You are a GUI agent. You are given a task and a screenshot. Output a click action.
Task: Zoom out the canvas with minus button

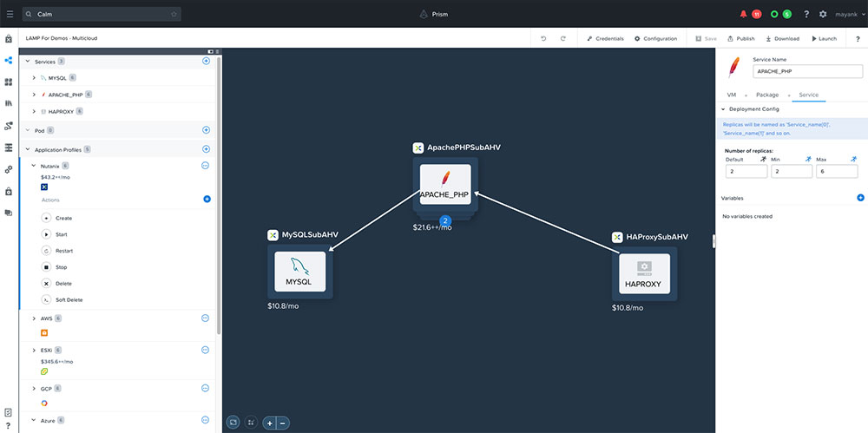[x=283, y=423]
